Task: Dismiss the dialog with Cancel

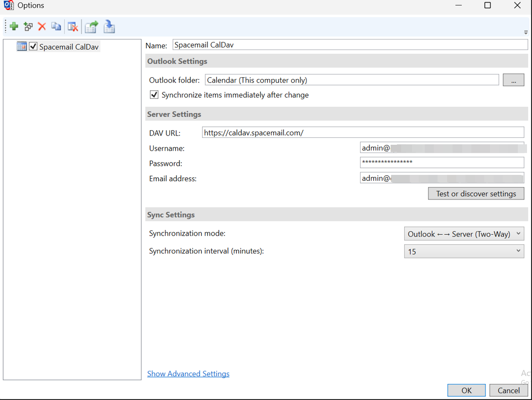Action: click(x=508, y=390)
